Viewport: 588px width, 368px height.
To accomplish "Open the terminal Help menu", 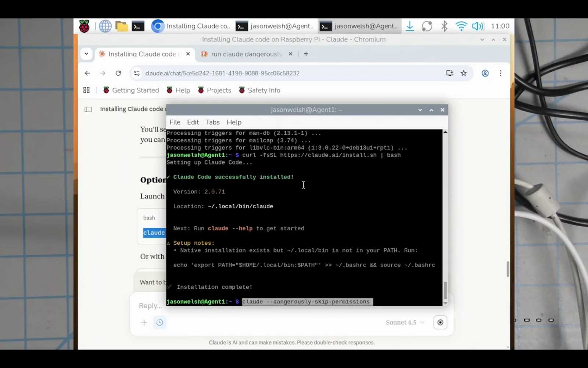I will 234,122.
